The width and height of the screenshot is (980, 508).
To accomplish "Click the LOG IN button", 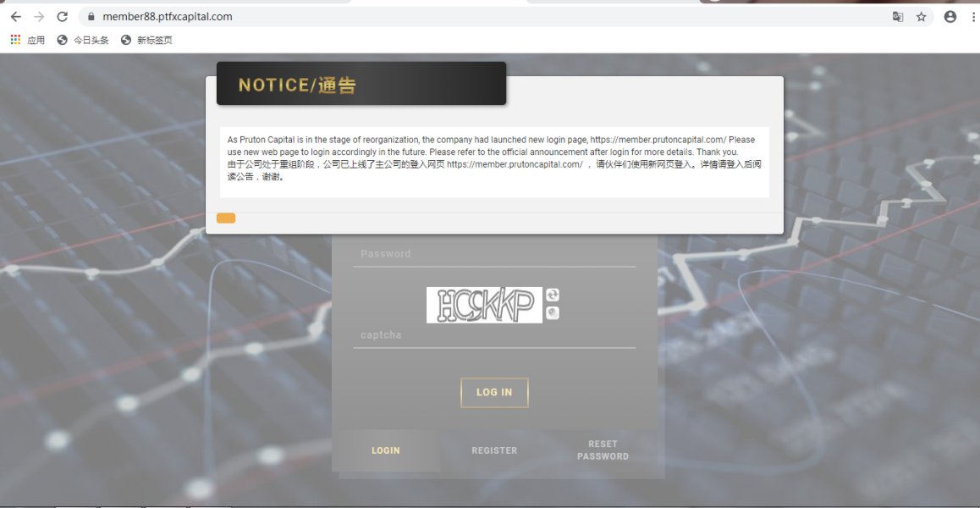I will click(494, 392).
